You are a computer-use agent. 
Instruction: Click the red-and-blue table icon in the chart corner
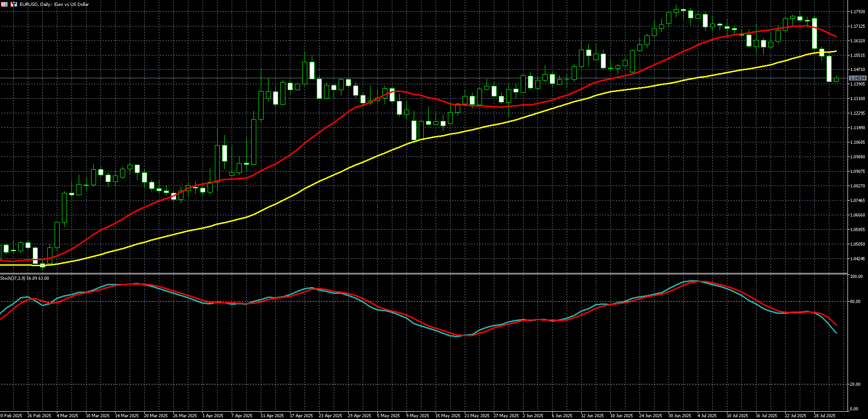pyautogui.click(x=4, y=4)
